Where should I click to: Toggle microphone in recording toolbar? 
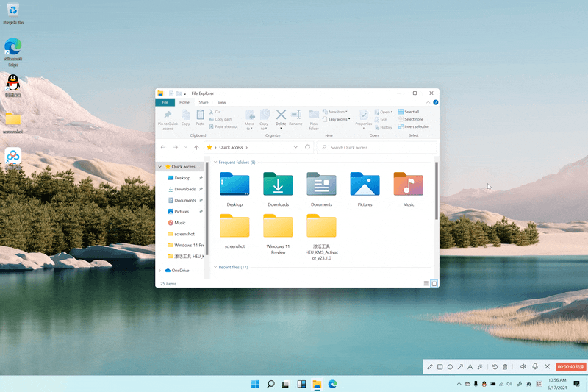point(535,366)
